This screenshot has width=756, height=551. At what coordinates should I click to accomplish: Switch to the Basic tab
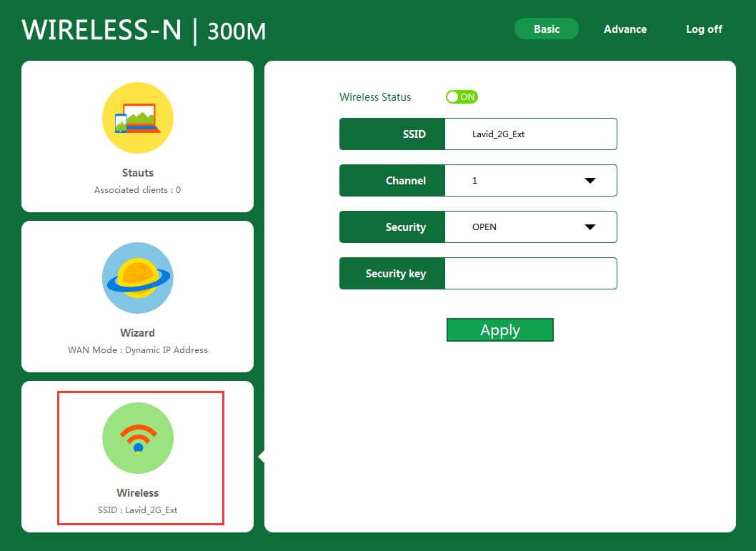547,29
